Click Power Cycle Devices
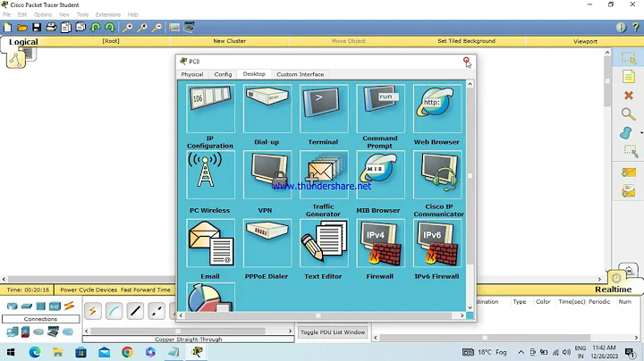 coord(89,290)
